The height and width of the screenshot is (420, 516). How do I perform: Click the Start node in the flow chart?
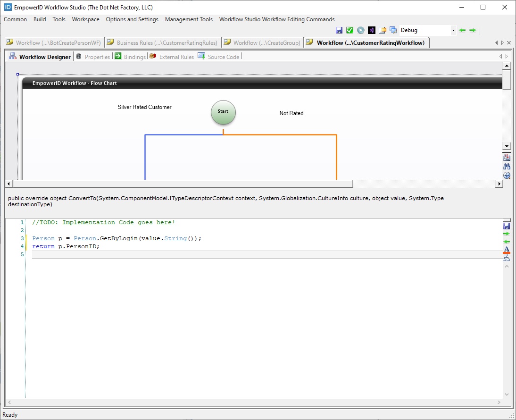[223, 112]
